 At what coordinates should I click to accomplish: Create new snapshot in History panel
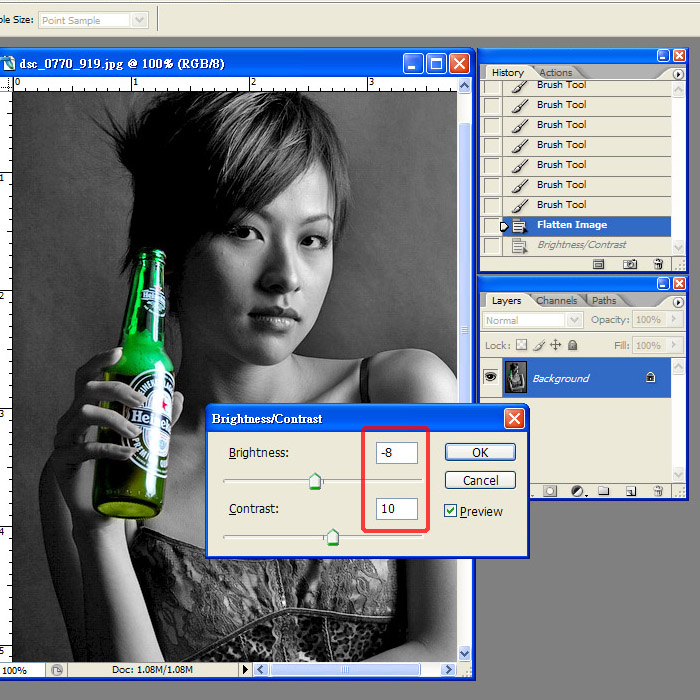[x=630, y=264]
